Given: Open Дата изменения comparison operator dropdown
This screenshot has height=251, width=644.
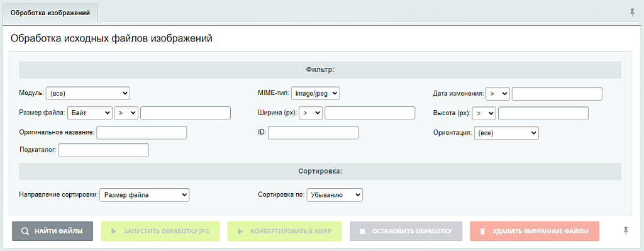Looking at the screenshot, I should point(498,93).
